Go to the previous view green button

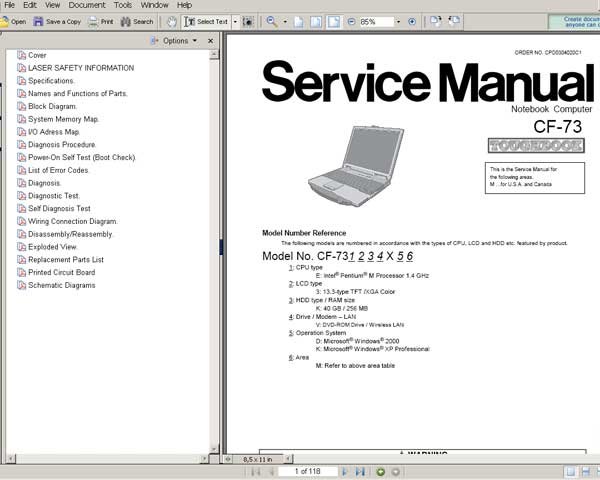380,472
